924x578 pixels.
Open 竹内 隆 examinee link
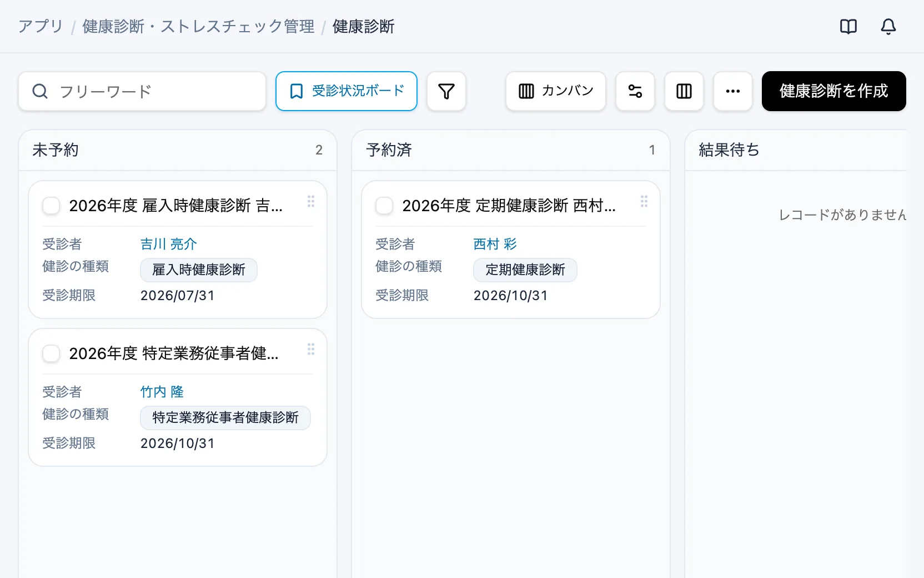click(162, 392)
